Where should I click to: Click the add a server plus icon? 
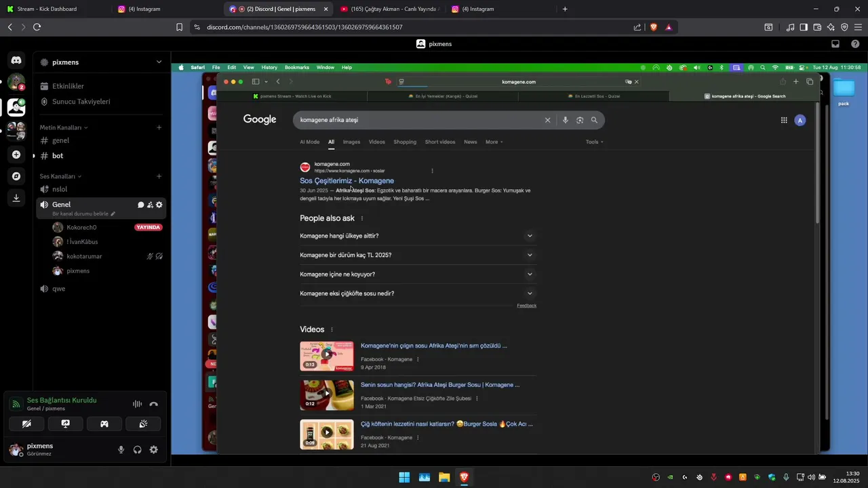[16, 155]
